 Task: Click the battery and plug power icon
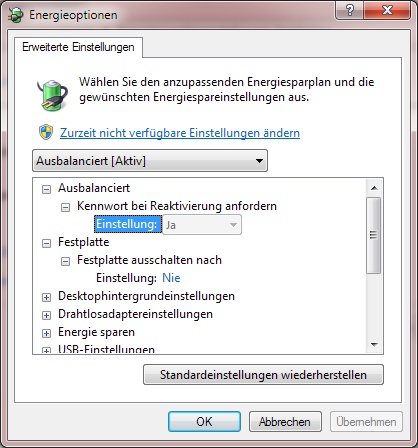pyautogui.click(x=52, y=95)
